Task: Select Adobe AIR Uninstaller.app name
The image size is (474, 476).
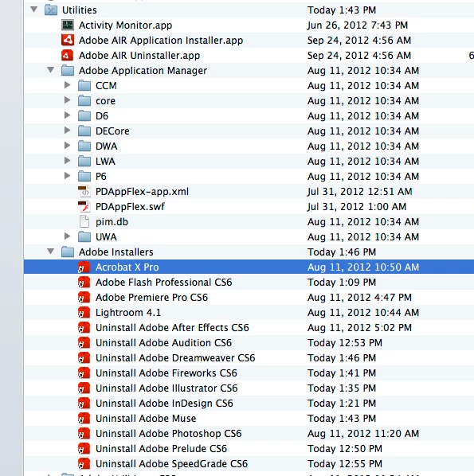Action: (139, 56)
